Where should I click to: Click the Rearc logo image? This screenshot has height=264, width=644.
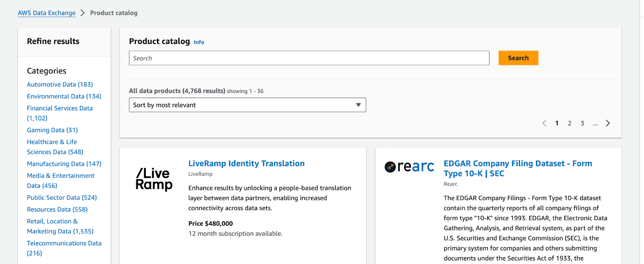pos(409,166)
